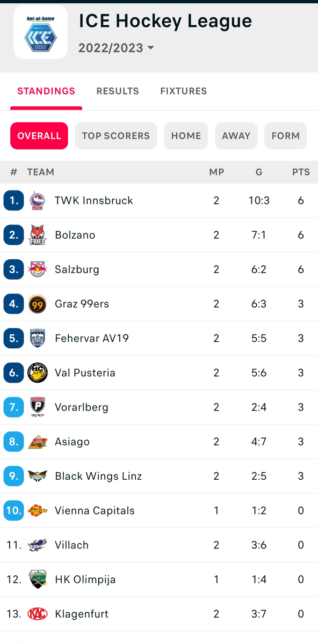Switch to the Fixtures tab
The image size is (318, 644).
184,91
